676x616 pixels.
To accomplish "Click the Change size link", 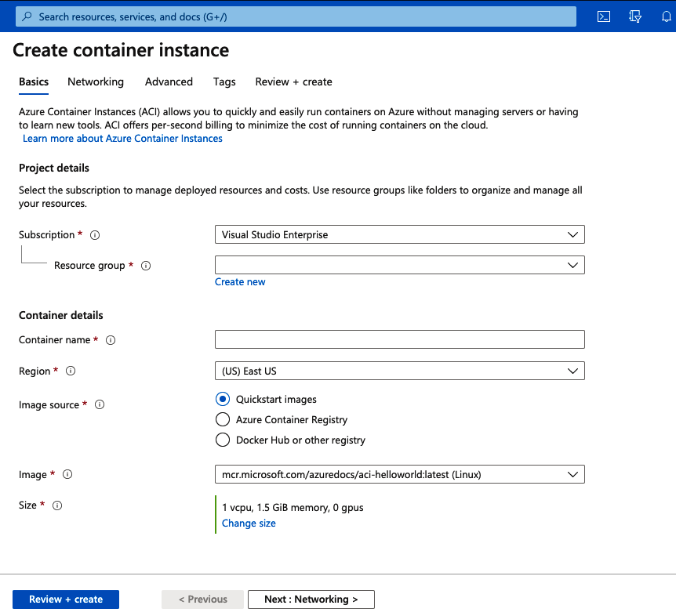I will pos(249,524).
